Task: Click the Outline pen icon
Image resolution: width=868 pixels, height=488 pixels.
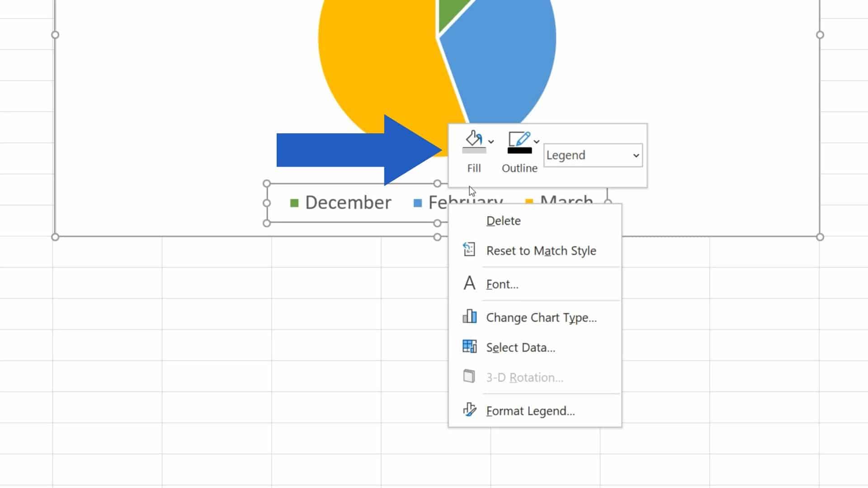Action: tap(519, 142)
